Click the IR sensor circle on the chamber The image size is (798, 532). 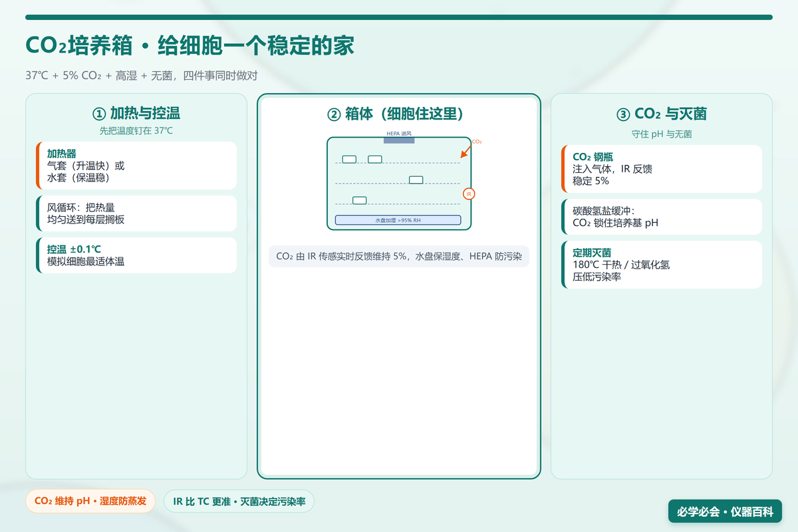point(469,194)
